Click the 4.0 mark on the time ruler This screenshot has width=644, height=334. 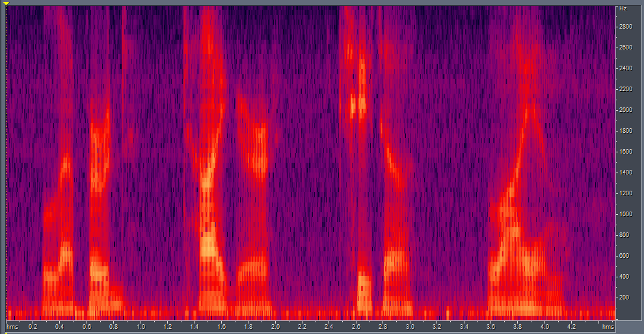tap(544, 327)
